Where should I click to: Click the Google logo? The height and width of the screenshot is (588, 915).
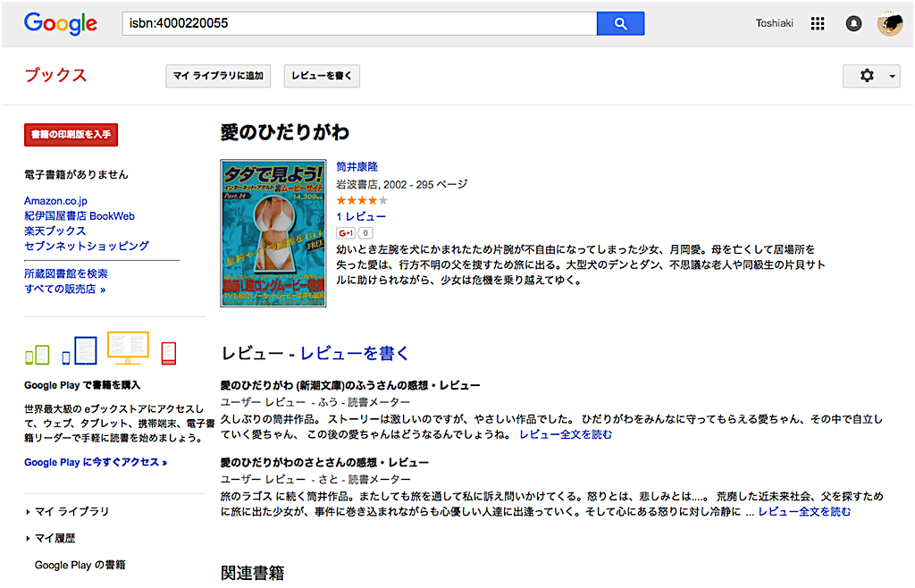pyautogui.click(x=60, y=23)
